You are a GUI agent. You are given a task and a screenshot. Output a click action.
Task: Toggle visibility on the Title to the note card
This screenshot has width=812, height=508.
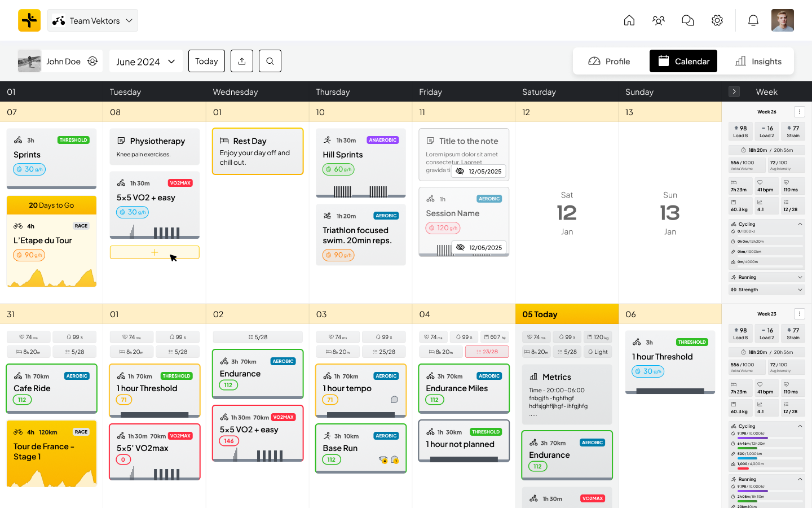[x=460, y=171]
